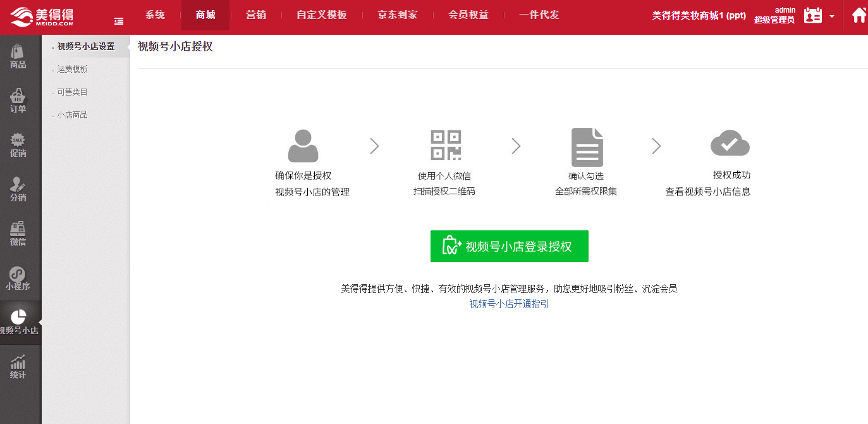Click the QR code icon for scan step
This screenshot has width=868, height=424.
(446, 145)
